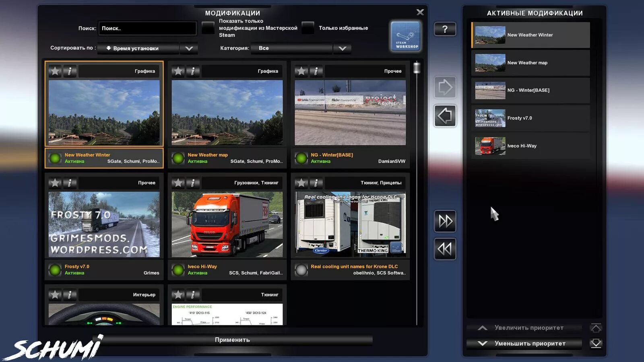The image size is (644, 362).
Task: Click the New Weather Winter thumbnail image
Action: click(x=104, y=113)
